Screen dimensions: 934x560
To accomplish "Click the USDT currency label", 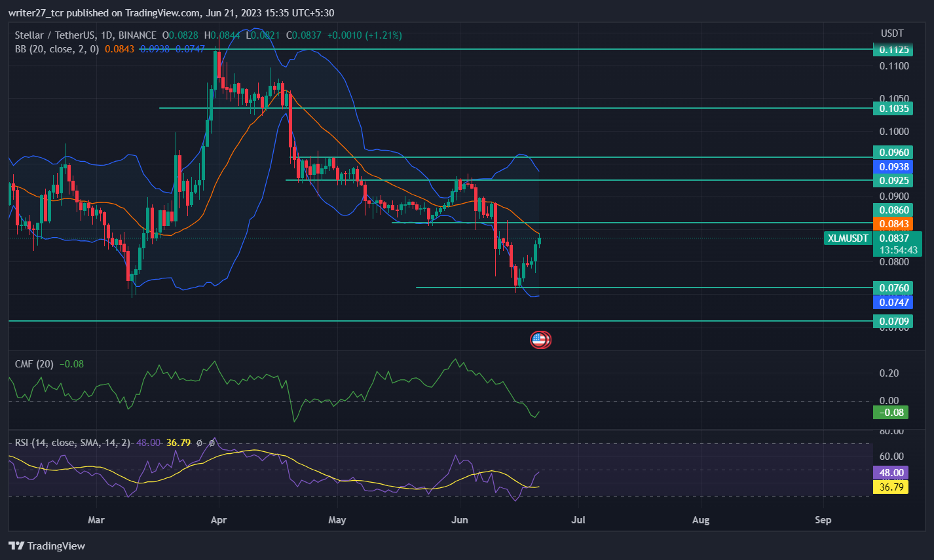I will [x=892, y=33].
